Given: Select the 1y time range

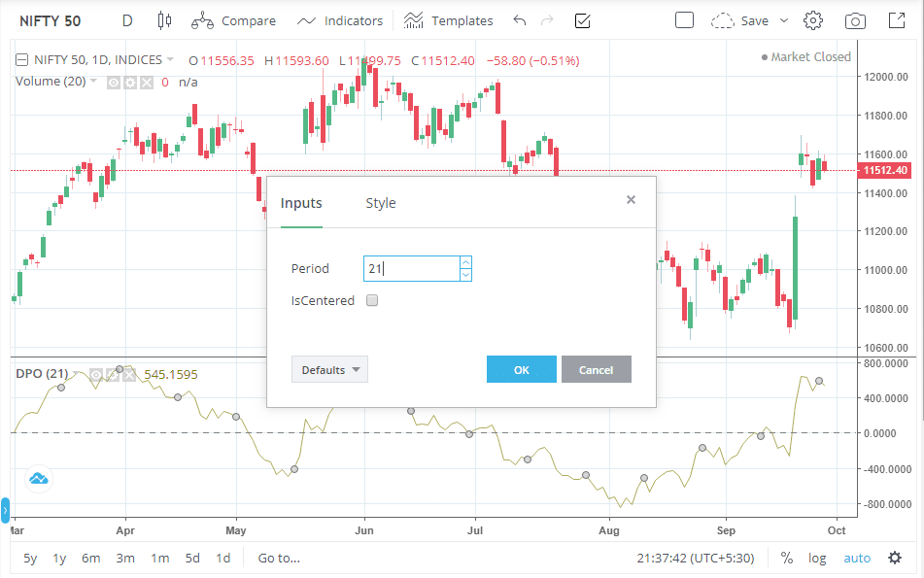Looking at the screenshot, I should 59,558.
